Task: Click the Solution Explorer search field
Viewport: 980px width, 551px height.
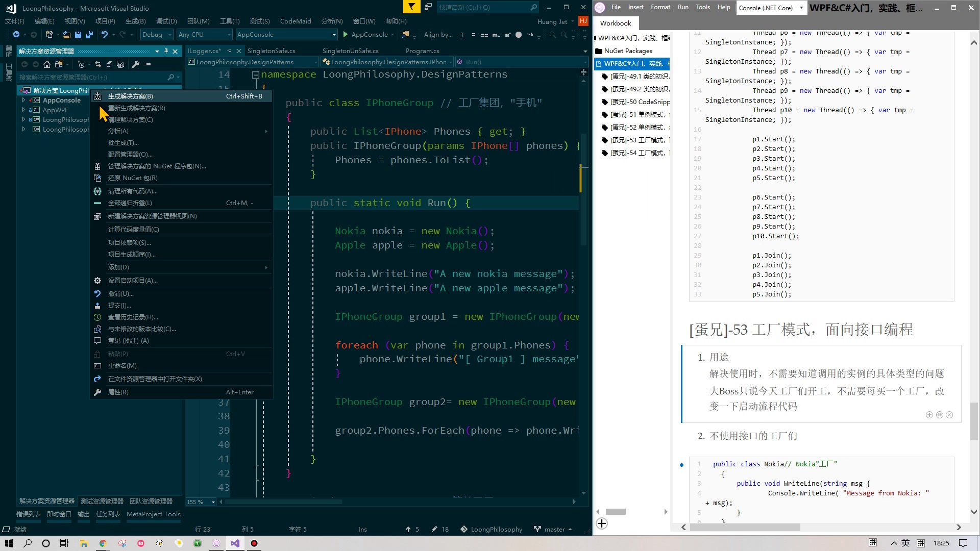Action: coord(100,78)
